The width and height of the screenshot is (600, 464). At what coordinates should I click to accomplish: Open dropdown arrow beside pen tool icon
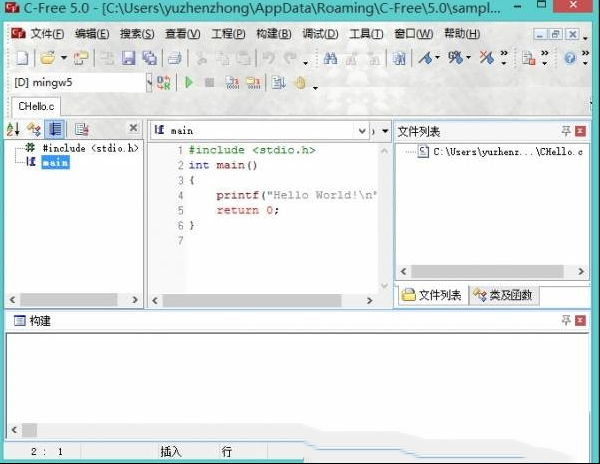coord(437,57)
